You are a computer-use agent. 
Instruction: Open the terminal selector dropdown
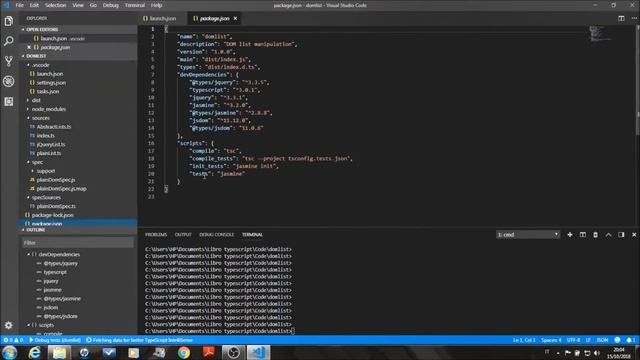pos(528,235)
